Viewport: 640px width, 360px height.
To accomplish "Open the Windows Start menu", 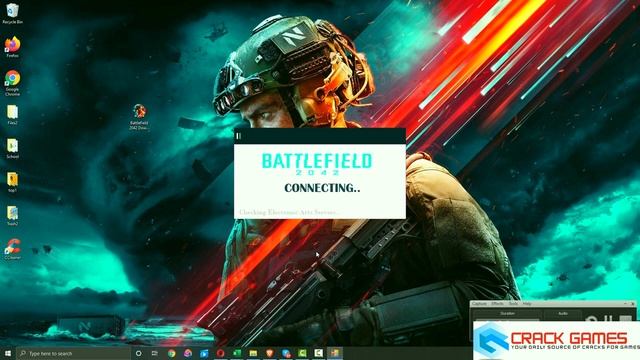I will coord(8,353).
